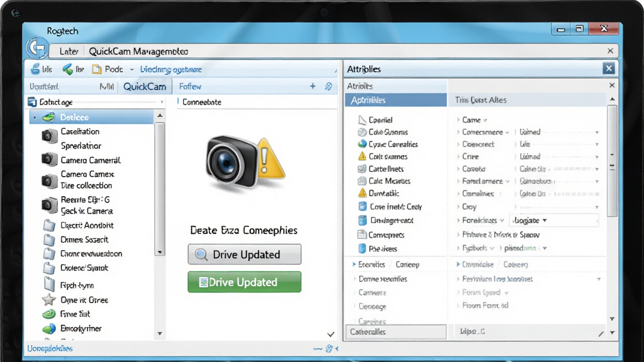Open the 'Clectit Aondoiit' folder icon
The height and width of the screenshot is (362, 644).
49,226
